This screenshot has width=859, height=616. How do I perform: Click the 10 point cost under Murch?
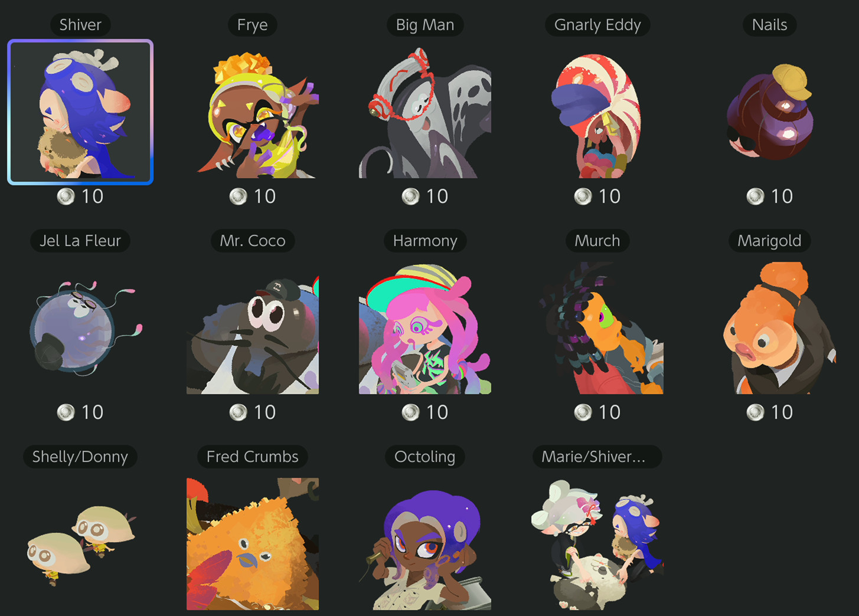coord(609,412)
